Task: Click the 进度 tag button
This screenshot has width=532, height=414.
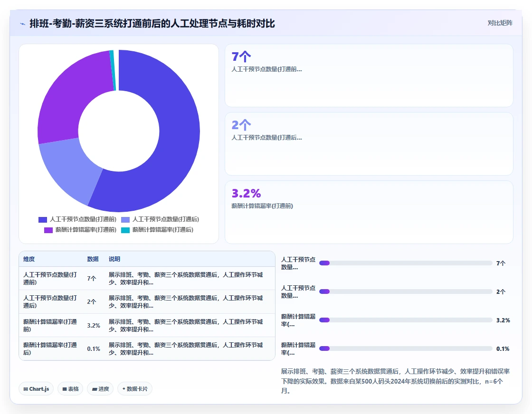Action: coord(100,389)
